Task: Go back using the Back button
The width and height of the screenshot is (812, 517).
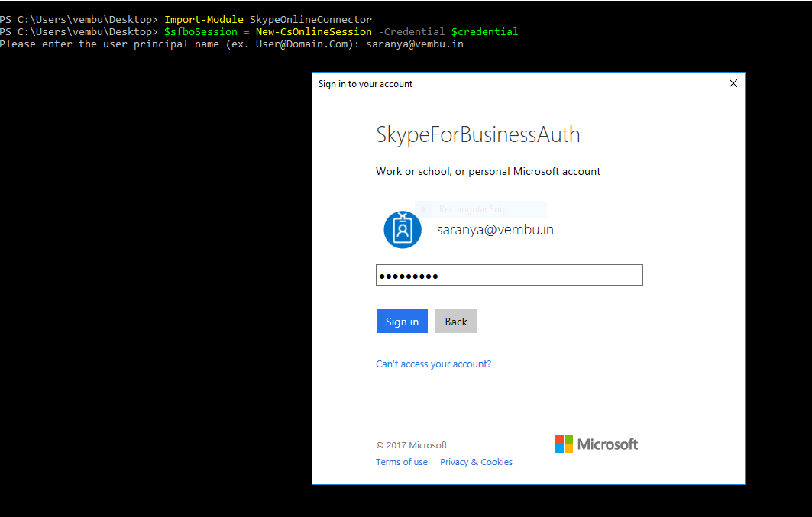Action: [456, 322]
